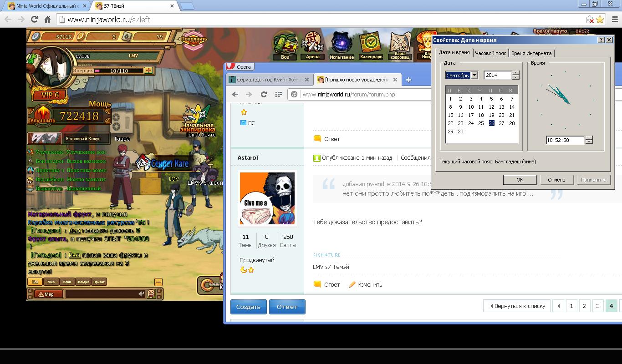Image resolution: width=622 pixels, height=364 pixels.
Task: Click the previous page arrow in pagination
Action: (x=558, y=306)
